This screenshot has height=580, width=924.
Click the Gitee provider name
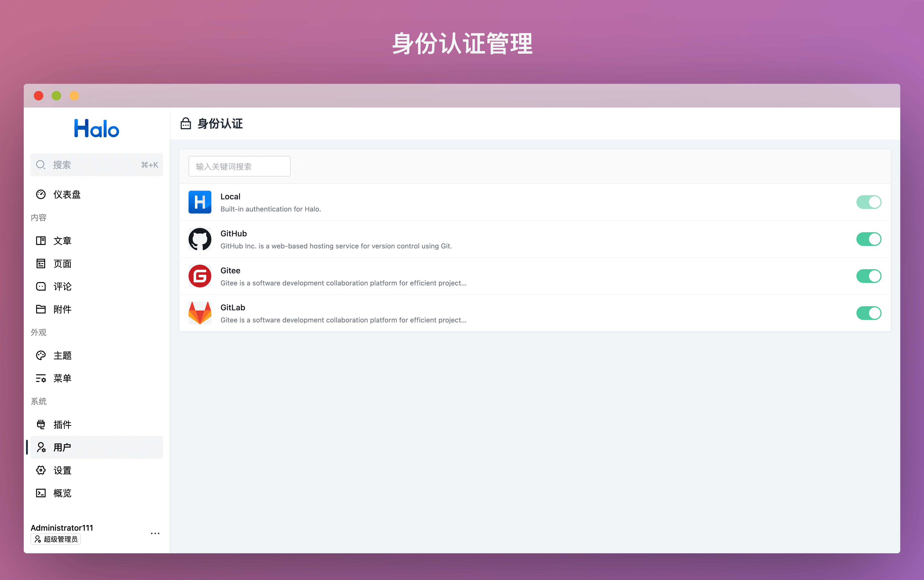[230, 270]
